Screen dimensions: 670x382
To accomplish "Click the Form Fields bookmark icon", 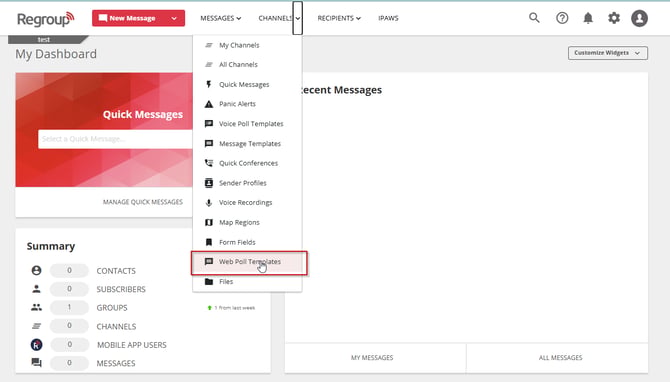I will (x=209, y=242).
